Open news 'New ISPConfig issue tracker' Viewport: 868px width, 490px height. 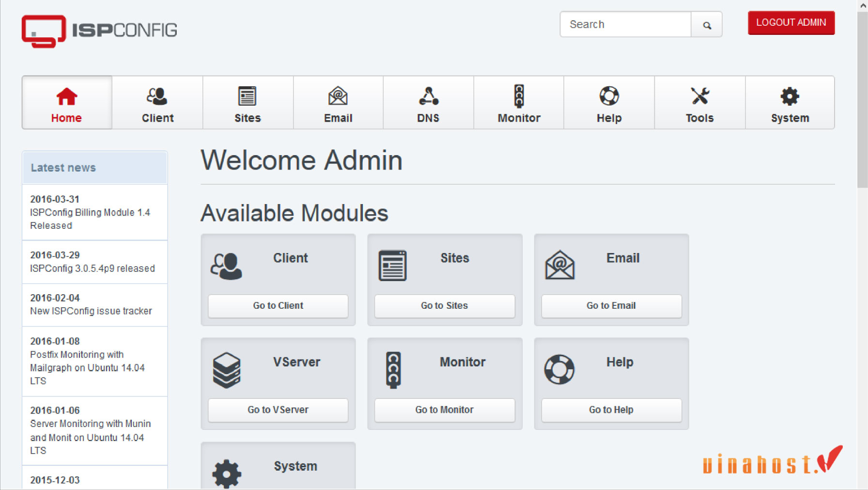(x=91, y=311)
